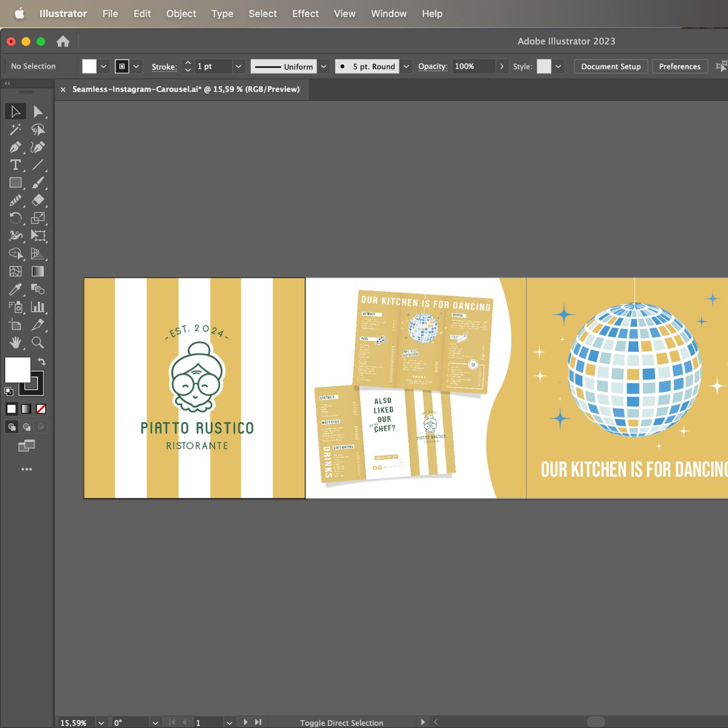The width and height of the screenshot is (728, 728).
Task: Select the Artboard tool
Action: (x=15, y=325)
